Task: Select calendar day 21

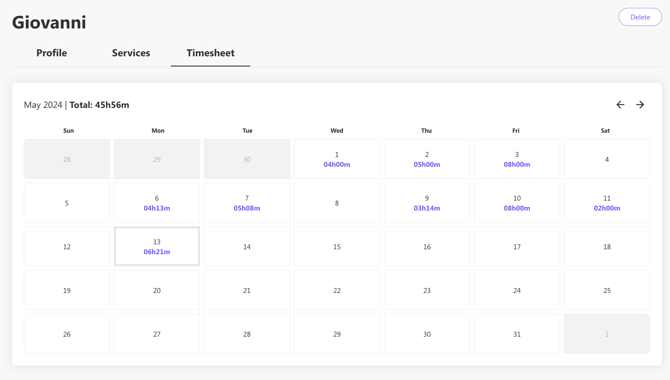Action: tap(247, 290)
